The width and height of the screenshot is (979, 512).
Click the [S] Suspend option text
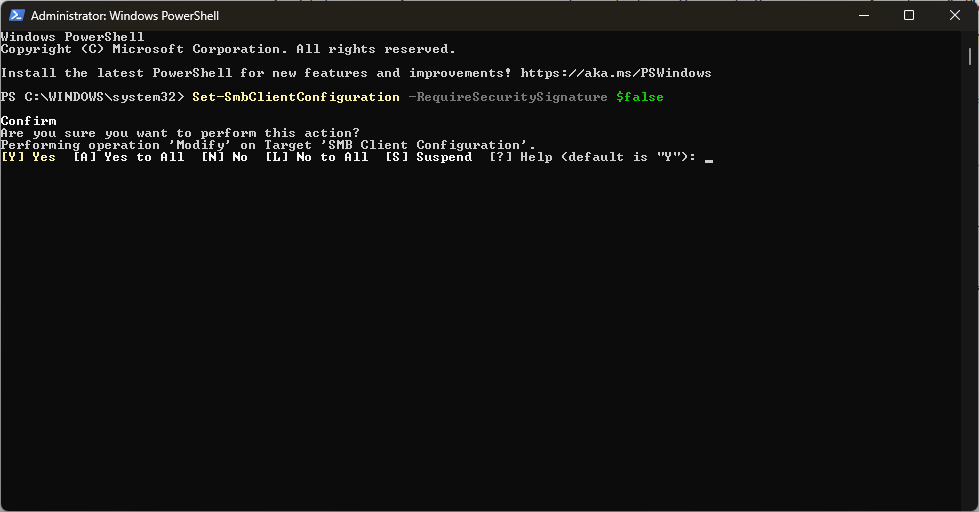pyautogui.click(x=428, y=157)
